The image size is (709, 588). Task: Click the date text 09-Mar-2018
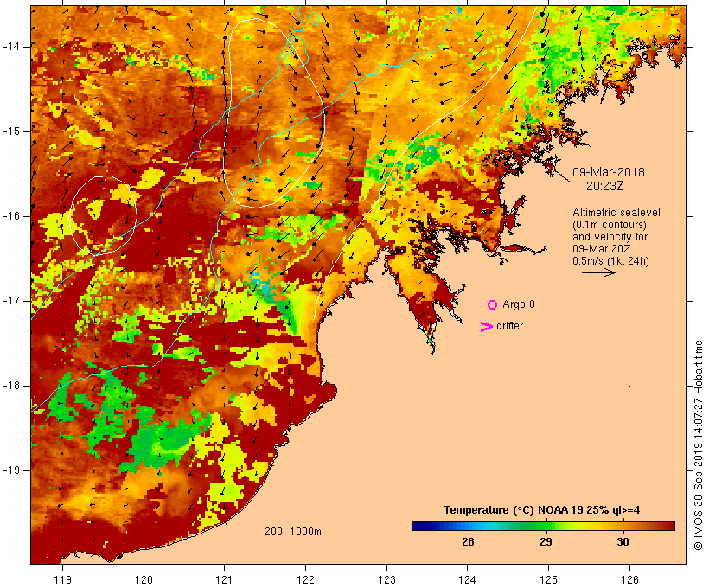tap(609, 172)
